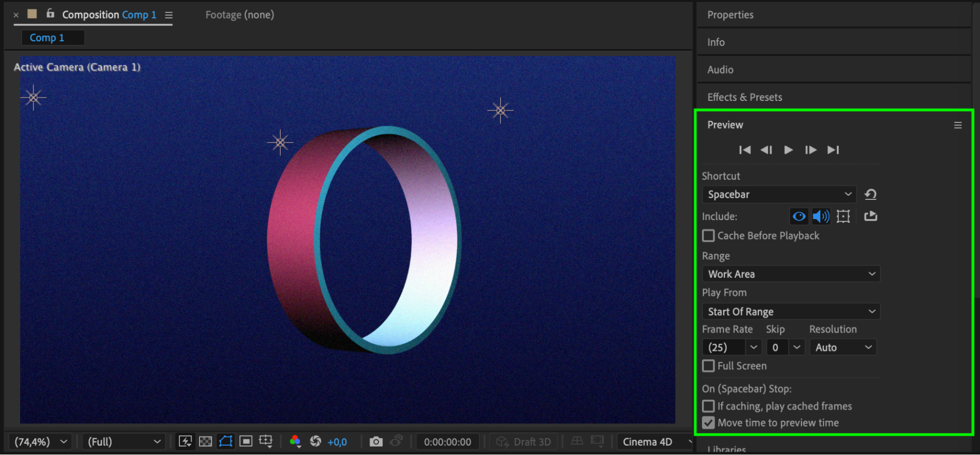
Task: Click the Play button in Preview panel
Action: [x=788, y=150]
